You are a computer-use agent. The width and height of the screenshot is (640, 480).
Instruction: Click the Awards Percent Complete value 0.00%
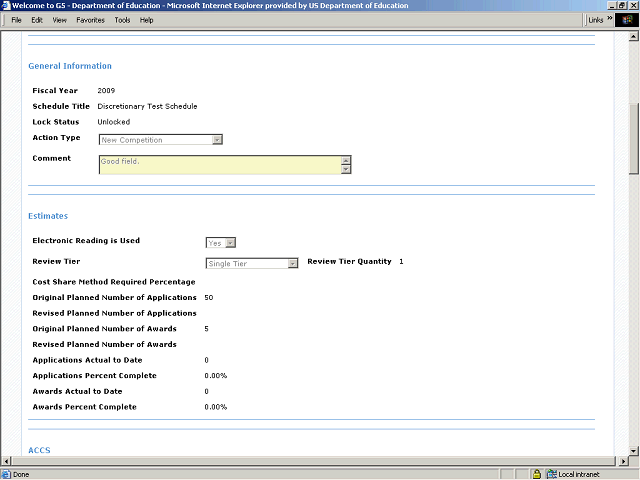(216, 407)
